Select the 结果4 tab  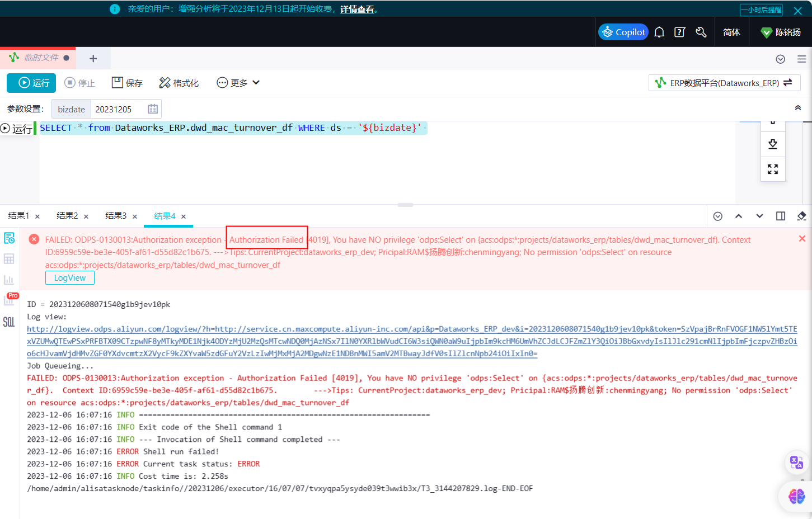click(165, 216)
